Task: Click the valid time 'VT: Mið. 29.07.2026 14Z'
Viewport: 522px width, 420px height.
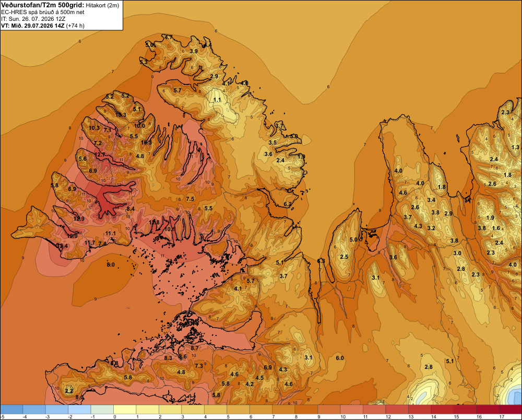Action: (32, 26)
